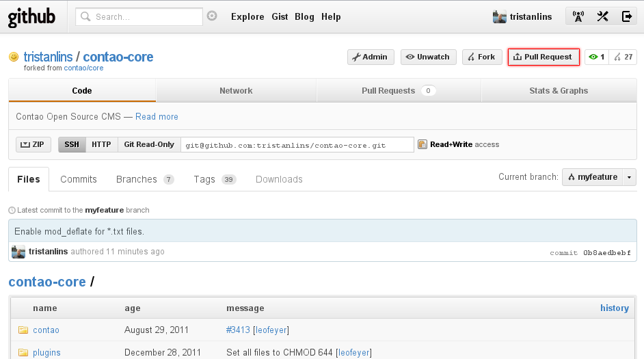Select SSH clone protocol
Image resolution: width=644 pixels, height=359 pixels.
(x=72, y=144)
